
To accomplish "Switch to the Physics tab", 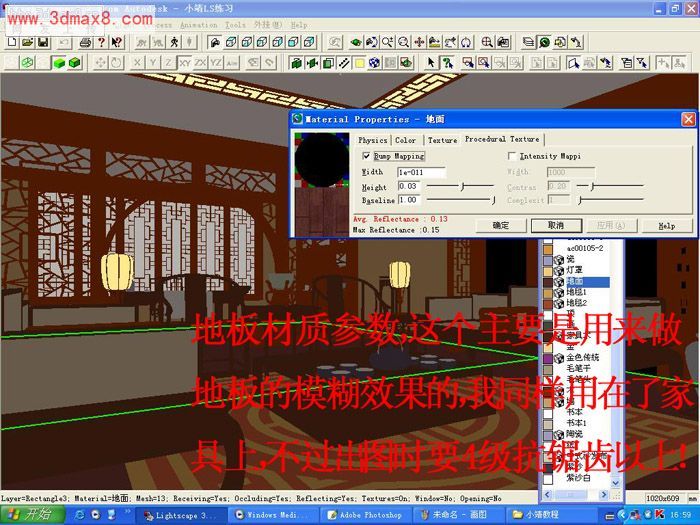I will click(x=372, y=141).
